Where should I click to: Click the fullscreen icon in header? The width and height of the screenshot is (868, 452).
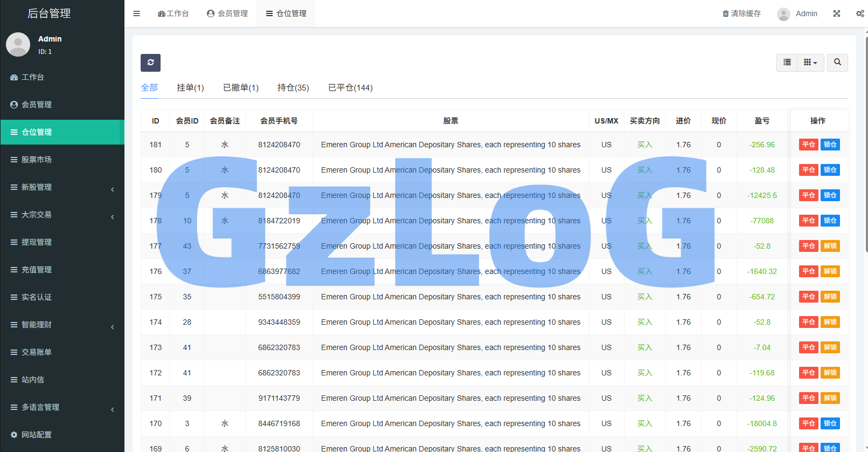click(836, 13)
